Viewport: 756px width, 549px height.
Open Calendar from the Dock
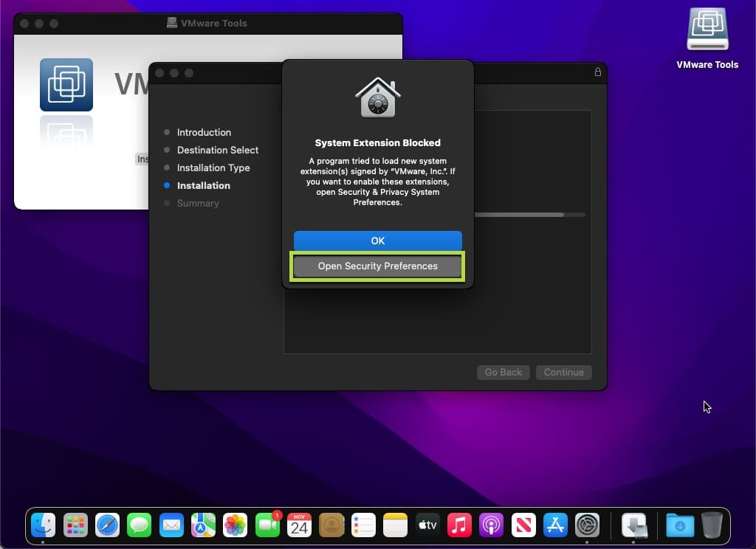[x=299, y=525]
